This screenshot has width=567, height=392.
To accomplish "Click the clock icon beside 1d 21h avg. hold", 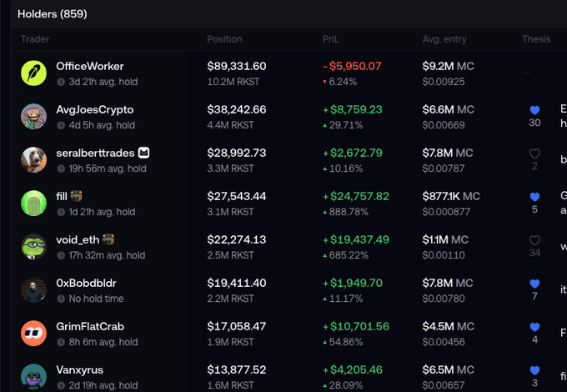I will pos(61,213).
